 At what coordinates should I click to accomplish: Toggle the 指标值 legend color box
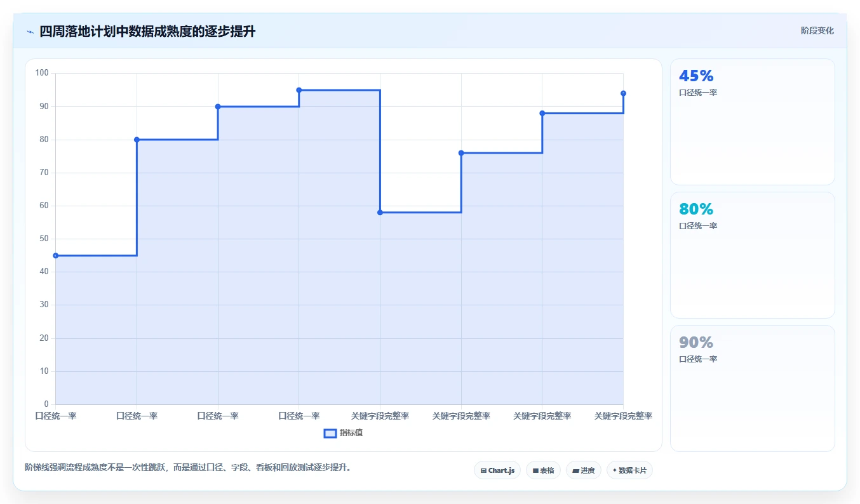[x=330, y=433]
